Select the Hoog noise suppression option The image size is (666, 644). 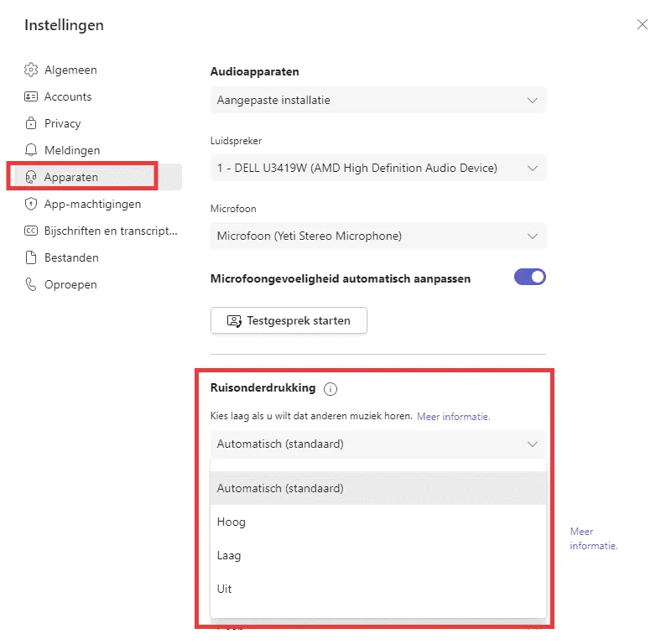pyautogui.click(x=232, y=522)
